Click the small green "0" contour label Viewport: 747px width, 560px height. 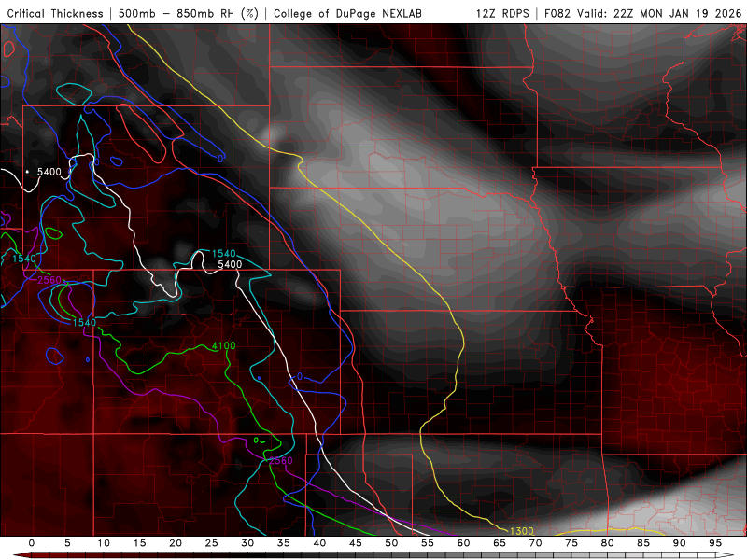pyautogui.click(x=256, y=440)
